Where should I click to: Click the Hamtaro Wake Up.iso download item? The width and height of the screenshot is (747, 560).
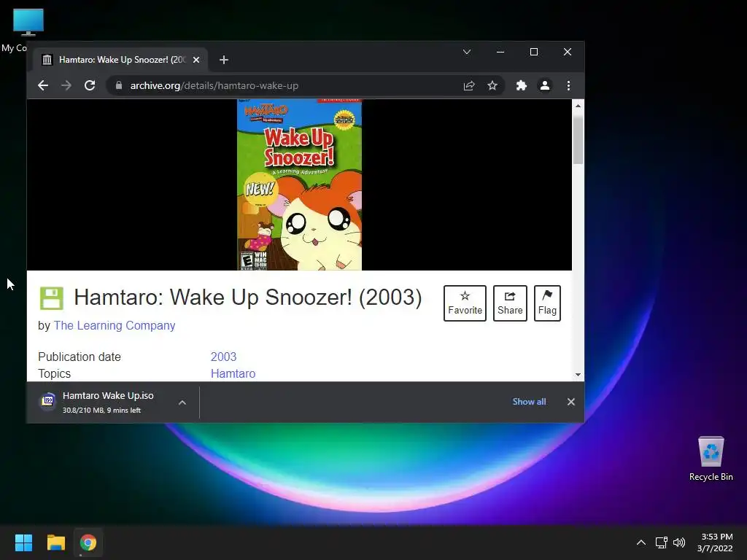[x=112, y=402]
